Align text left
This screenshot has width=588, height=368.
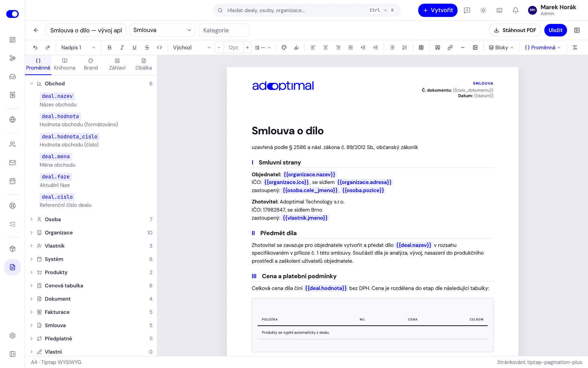click(x=313, y=48)
